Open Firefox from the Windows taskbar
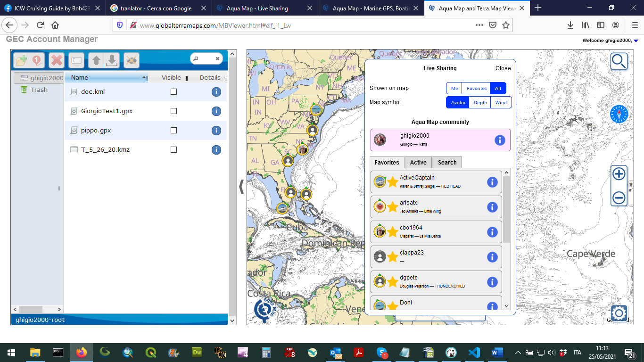Viewport: 644px width, 362px height. click(x=82, y=353)
